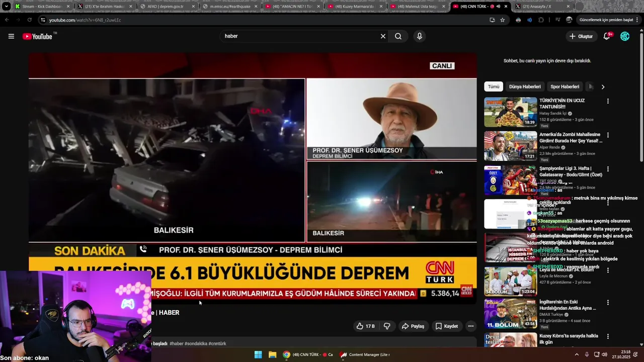The height and width of the screenshot is (362, 644).
Task: Select the Spor Haberleri chip
Action: point(565,86)
